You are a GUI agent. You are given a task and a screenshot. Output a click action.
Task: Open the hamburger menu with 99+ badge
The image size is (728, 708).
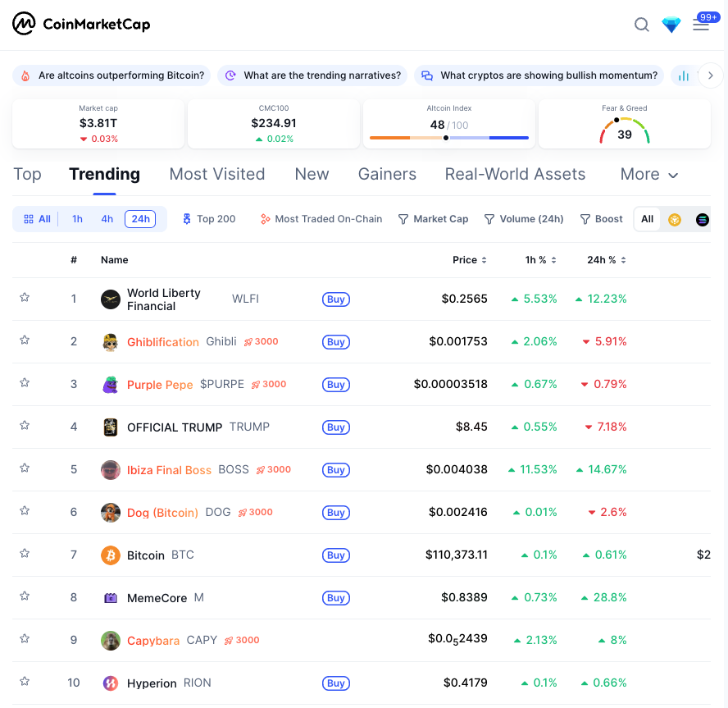point(701,24)
